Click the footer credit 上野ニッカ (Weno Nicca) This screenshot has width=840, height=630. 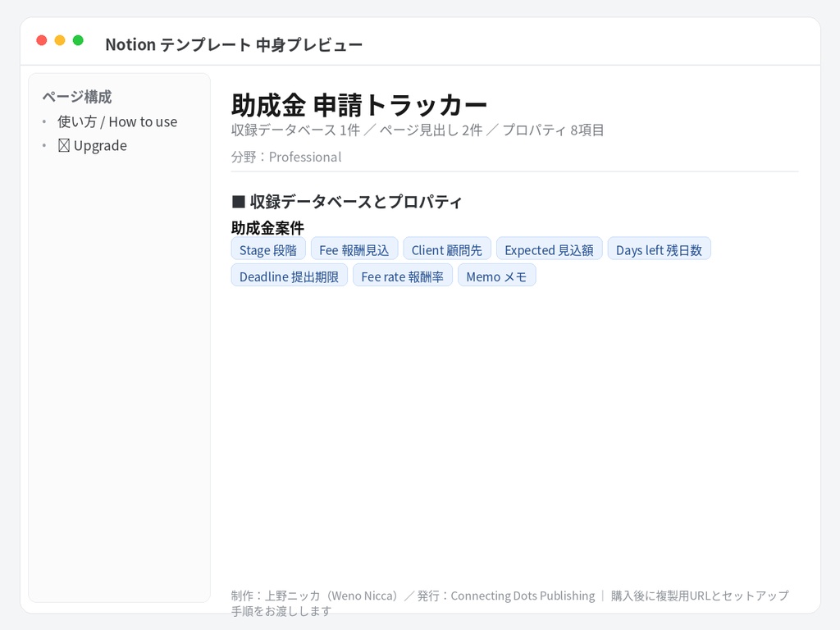(331, 596)
